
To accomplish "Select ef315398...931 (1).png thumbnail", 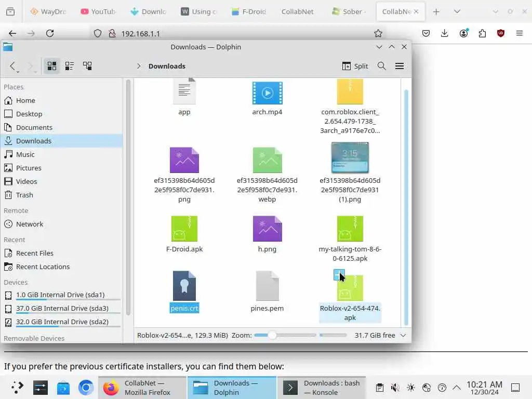I will [x=350, y=158].
